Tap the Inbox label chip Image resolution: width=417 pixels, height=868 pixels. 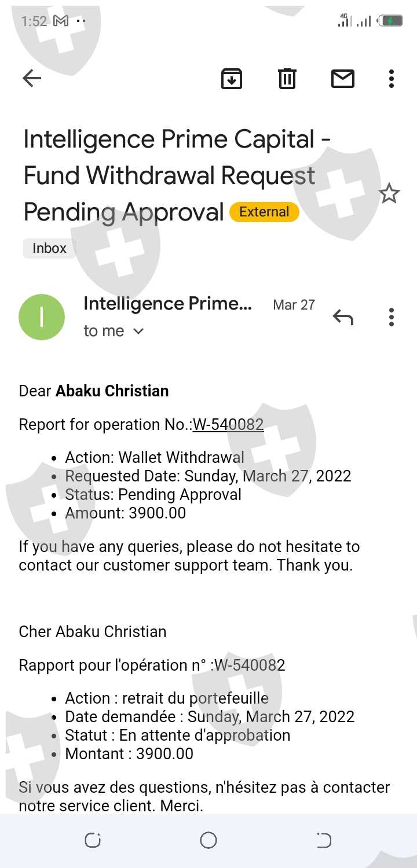coord(49,248)
